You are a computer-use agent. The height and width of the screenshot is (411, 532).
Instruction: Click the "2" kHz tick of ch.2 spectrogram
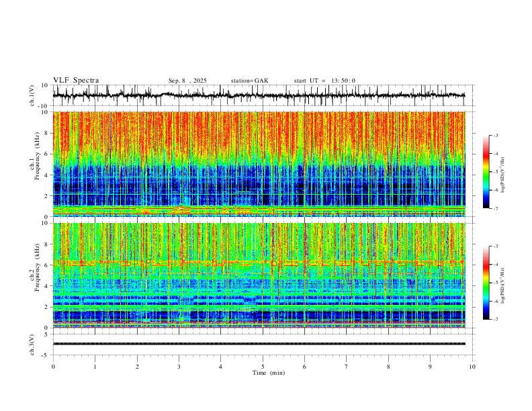[46, 307]
